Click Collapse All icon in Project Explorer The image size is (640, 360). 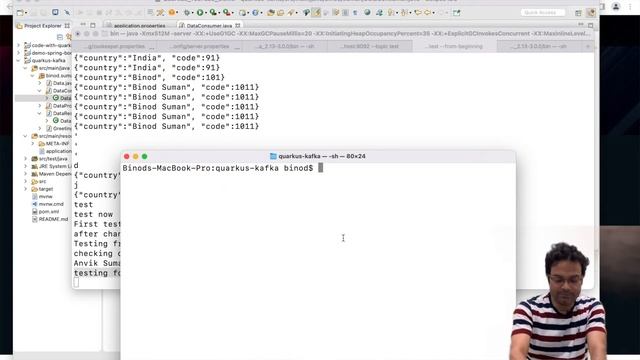point(60,37)
